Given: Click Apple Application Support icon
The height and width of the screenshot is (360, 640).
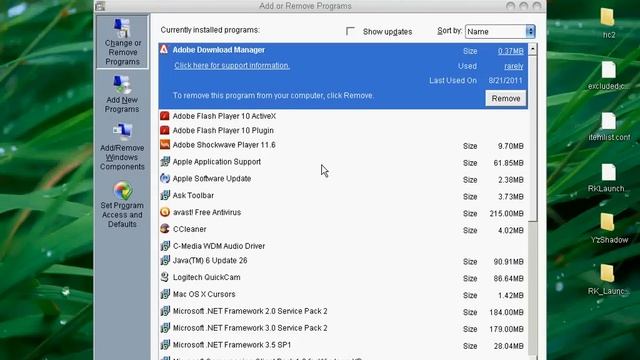Looking at the screenshot, I should tap(164, 162).
